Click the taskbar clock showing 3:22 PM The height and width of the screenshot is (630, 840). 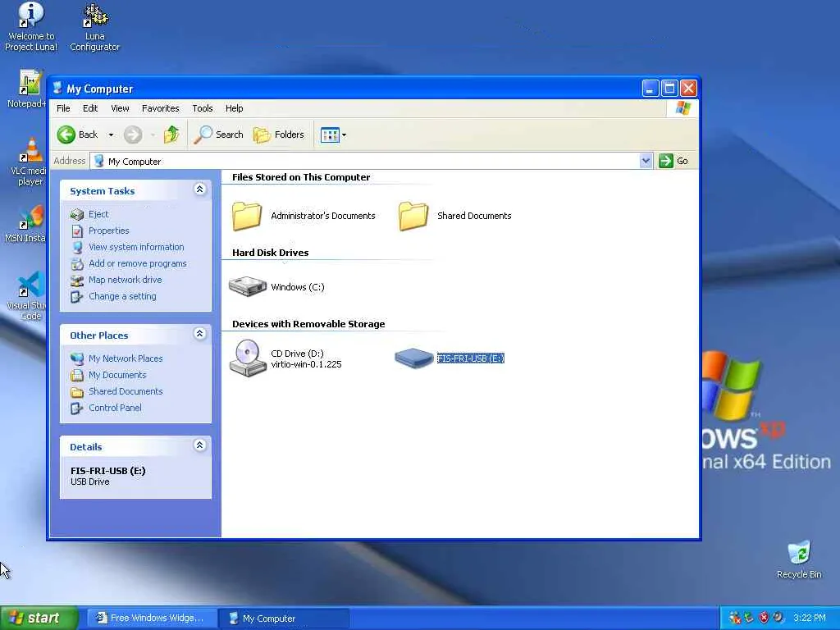click(810, 618)
